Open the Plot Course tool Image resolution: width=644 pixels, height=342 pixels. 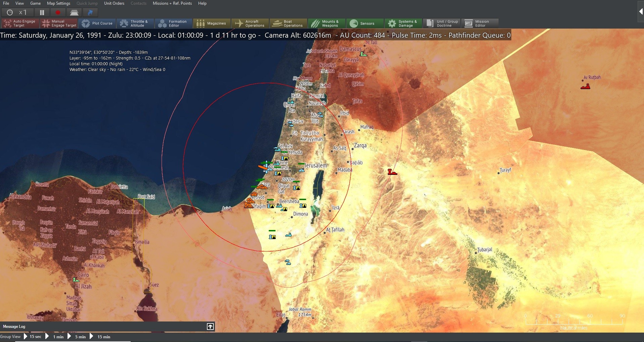tap(97, 23)
